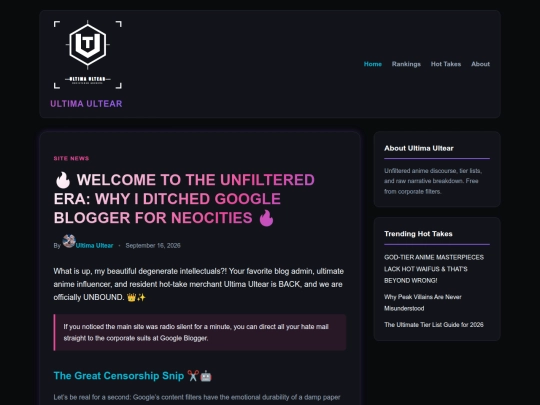The image size is (540, 405).
Task: Click the fire emoji before WELCOME
Action: pos(63,180)
